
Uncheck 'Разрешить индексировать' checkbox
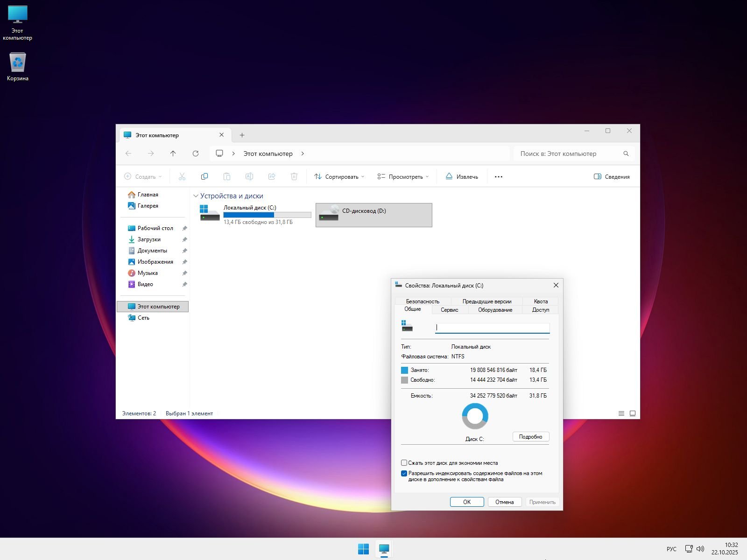404,474
